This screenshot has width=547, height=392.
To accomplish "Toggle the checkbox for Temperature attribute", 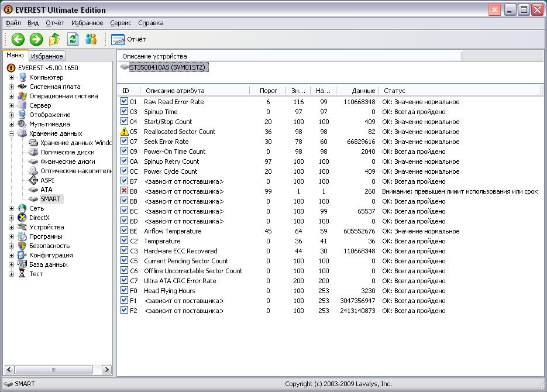I will click(124, 241).
